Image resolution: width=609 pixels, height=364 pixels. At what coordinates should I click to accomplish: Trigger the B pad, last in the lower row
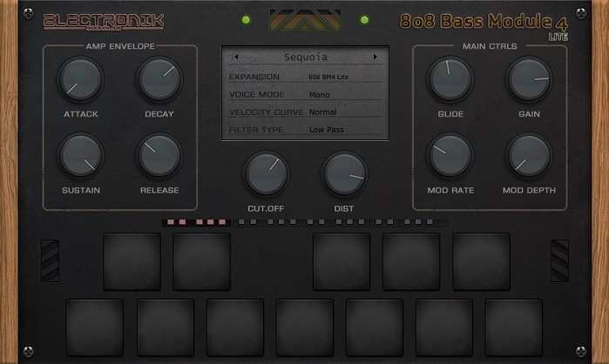(x=514, y=327)
